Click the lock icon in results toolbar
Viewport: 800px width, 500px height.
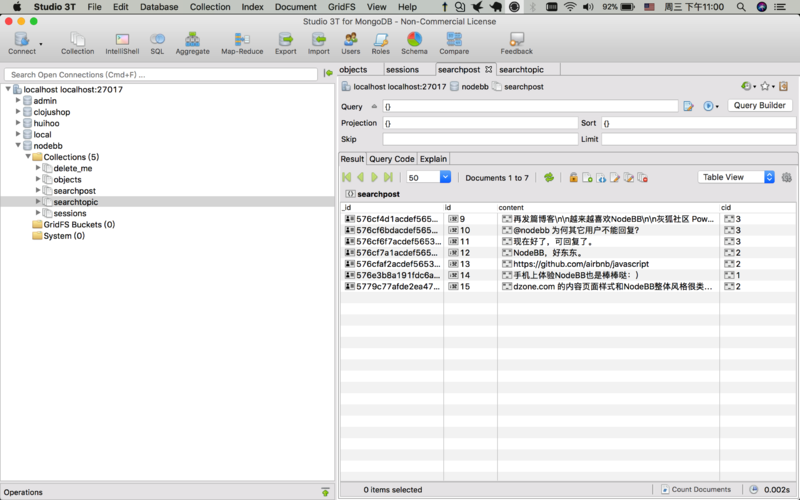pos(574,177)
